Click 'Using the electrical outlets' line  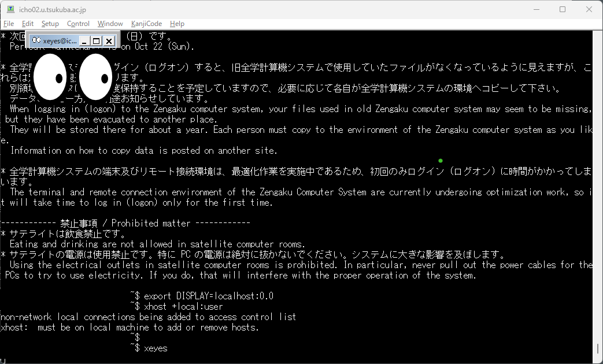[301, 265]
